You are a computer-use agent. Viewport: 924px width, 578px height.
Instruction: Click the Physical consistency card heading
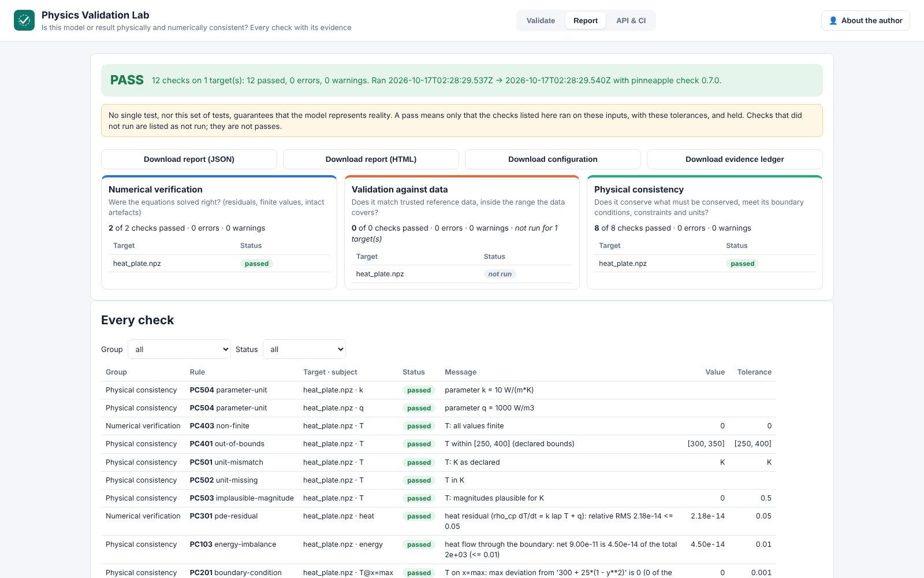639,190
